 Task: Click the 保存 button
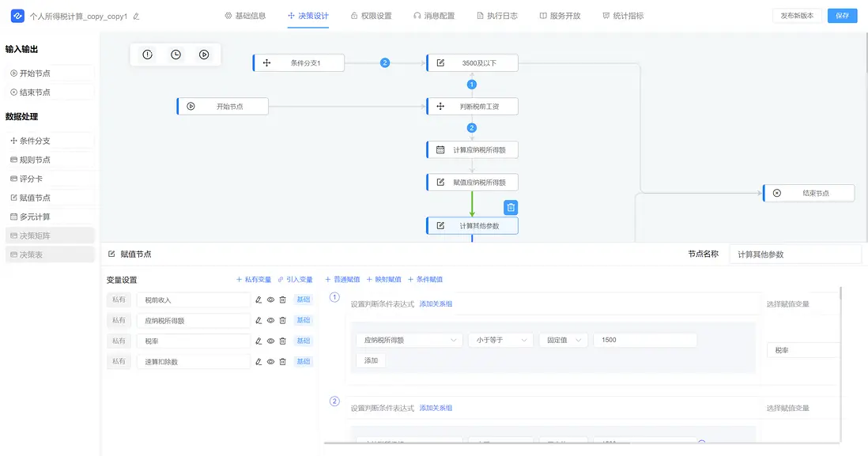[842, 16]
